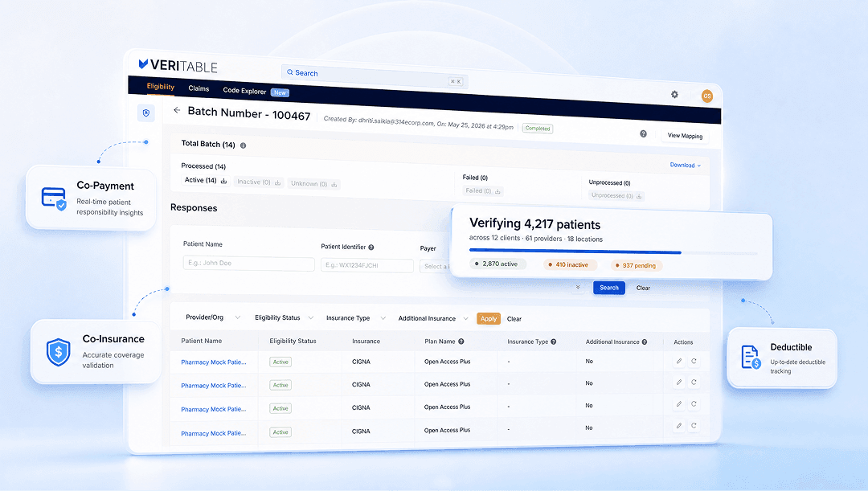
Task: Download the Active (14) list icon
Action: click(x=223, y=181)
